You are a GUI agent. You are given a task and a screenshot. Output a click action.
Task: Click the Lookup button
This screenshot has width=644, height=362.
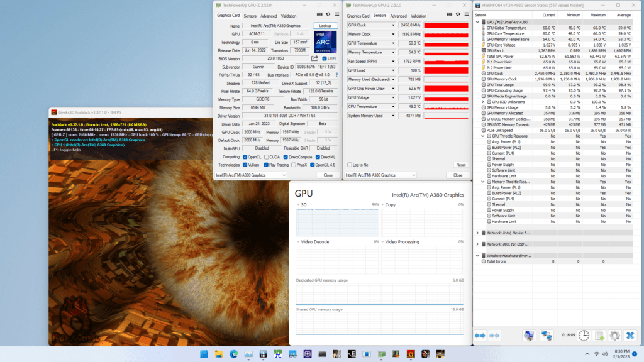click(325, 25)
